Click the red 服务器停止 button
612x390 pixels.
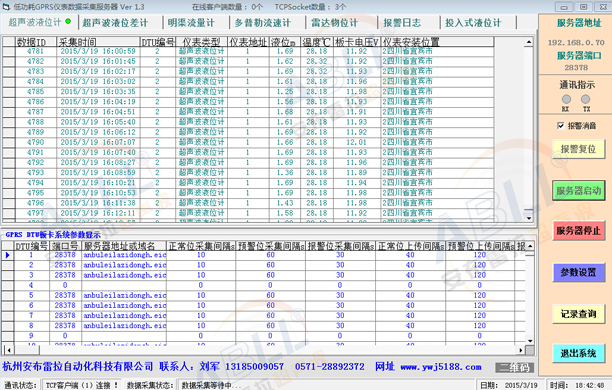click(578, 231)
